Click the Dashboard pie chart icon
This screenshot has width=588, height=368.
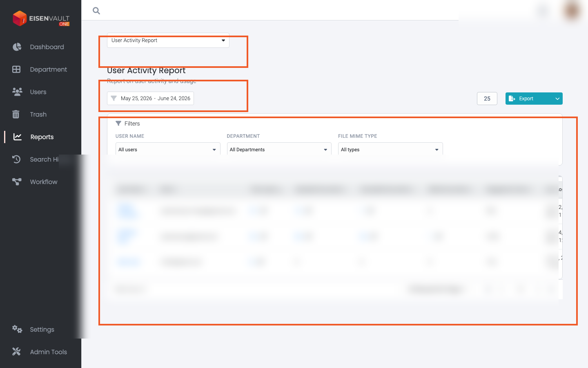coord(17,47)
